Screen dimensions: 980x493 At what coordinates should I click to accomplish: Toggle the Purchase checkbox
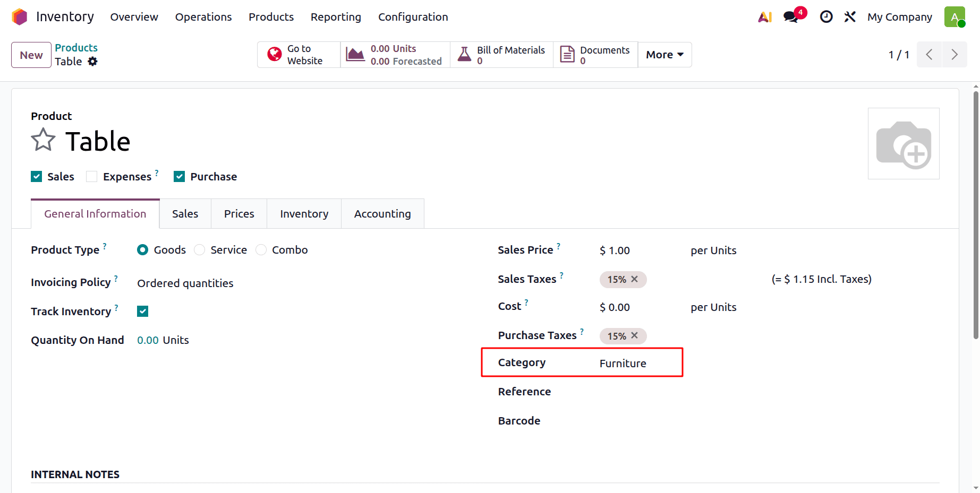[180, 177]
